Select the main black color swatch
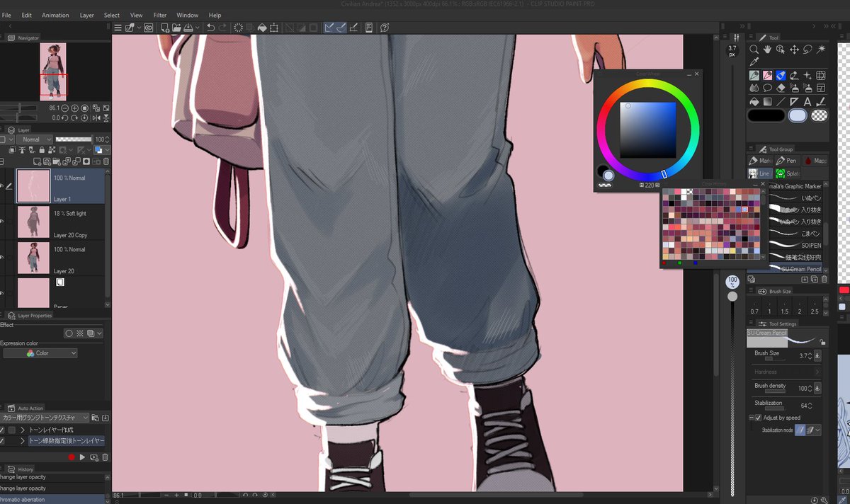The height and width of the screenshot is (504, 850). (766, 115)
